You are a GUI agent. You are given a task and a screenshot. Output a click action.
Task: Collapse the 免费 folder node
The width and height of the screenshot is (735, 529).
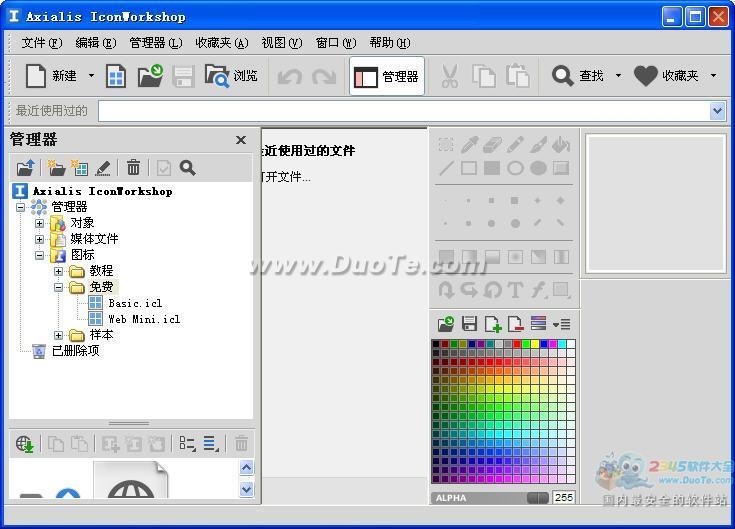coord(58,287)
